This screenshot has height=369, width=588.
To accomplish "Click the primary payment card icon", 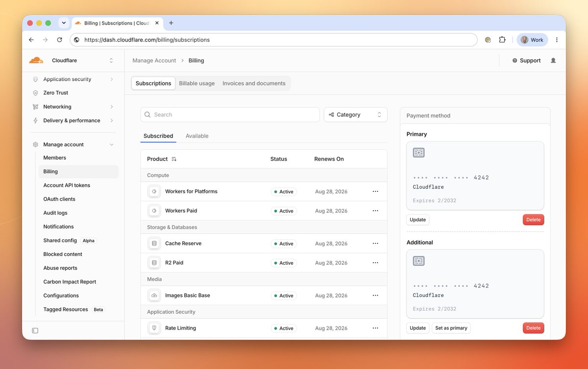I will pos(418,153).
